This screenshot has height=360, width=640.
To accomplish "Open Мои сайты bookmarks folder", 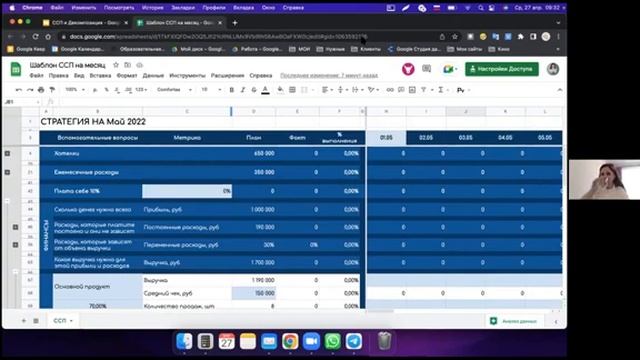I will click(464, 49).
